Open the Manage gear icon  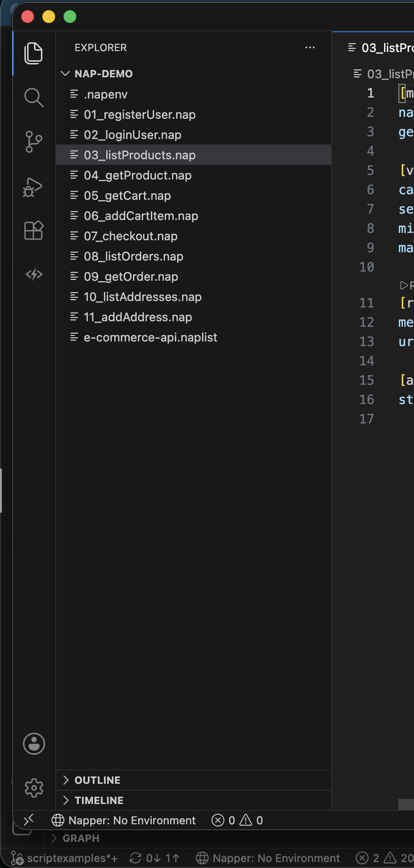34,788
